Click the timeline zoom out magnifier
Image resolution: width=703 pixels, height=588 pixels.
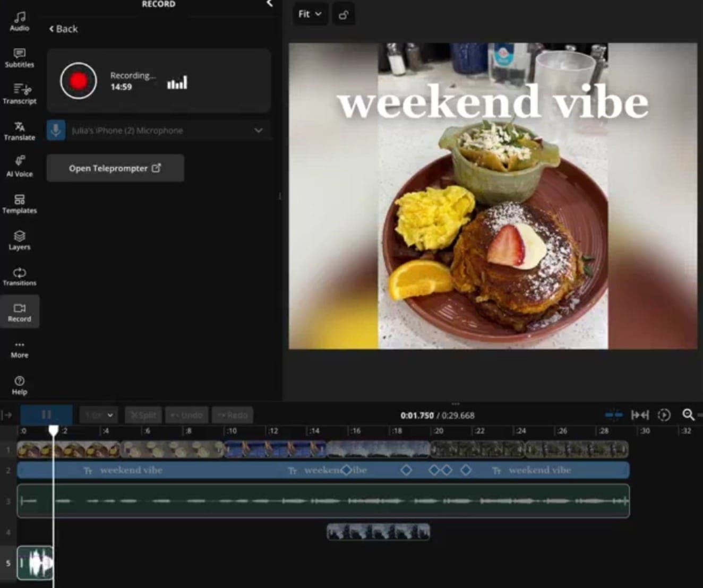(688, 415)
